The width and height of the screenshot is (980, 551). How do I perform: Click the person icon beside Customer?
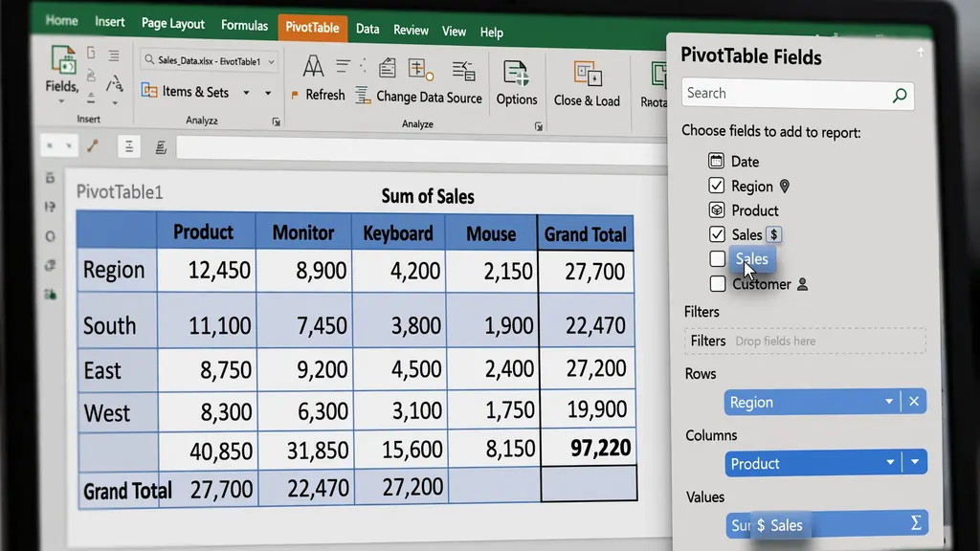(803, 284)
